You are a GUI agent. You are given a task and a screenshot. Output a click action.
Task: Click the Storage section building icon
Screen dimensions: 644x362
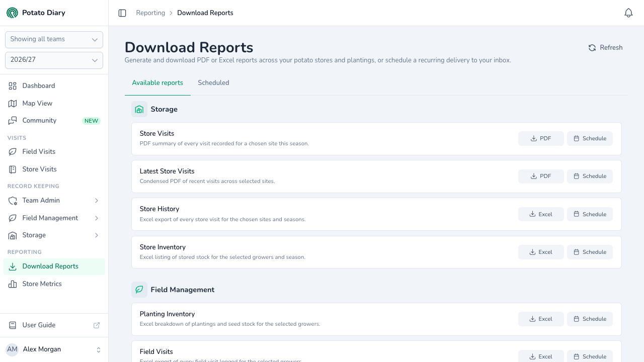click(139, 109)
